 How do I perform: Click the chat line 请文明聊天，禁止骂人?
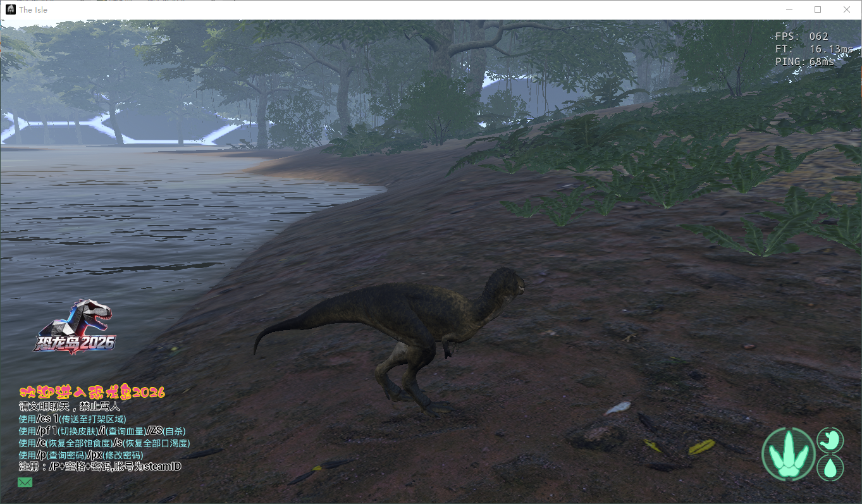point(70,407)
